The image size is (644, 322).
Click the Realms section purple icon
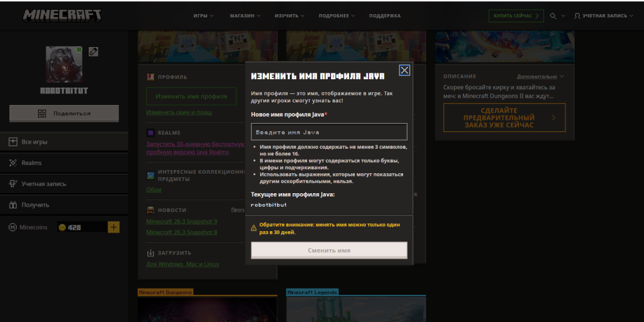[151, 133]
